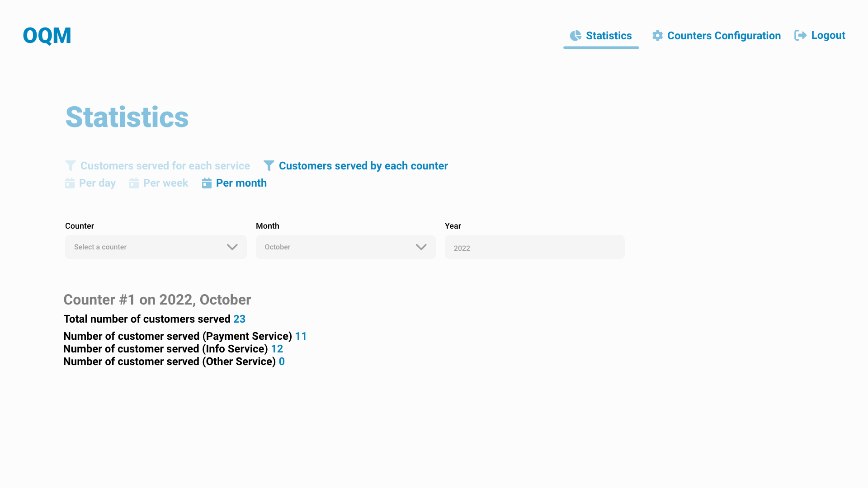
Task: Click the Counters Configuration gear icon
Action: click(658, 35)
